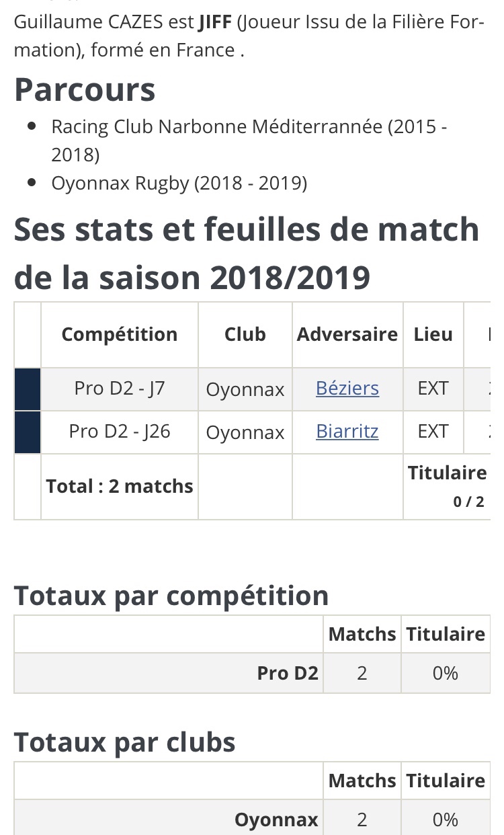This screenshot has width=504, height=835.
Task: Select the Adversaire column header
Action: [347, 334]
